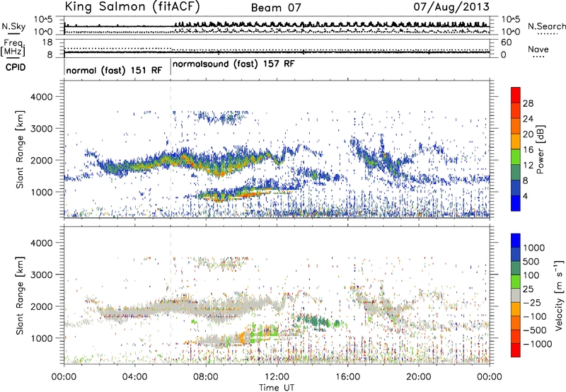Screen dimensions: 566x392
Task: Pick the orange 20–24 dB Power color segment
Action: (x=516, y=127)
